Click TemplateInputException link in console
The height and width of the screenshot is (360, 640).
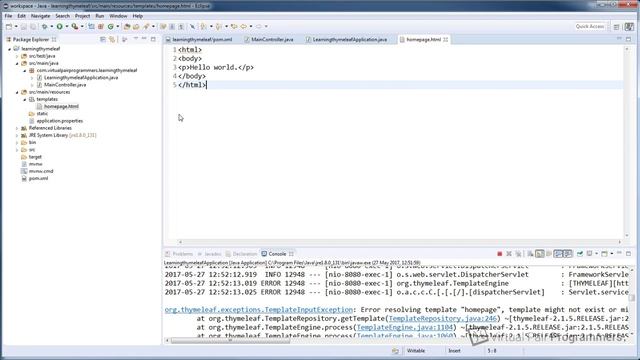pos(258,310)
